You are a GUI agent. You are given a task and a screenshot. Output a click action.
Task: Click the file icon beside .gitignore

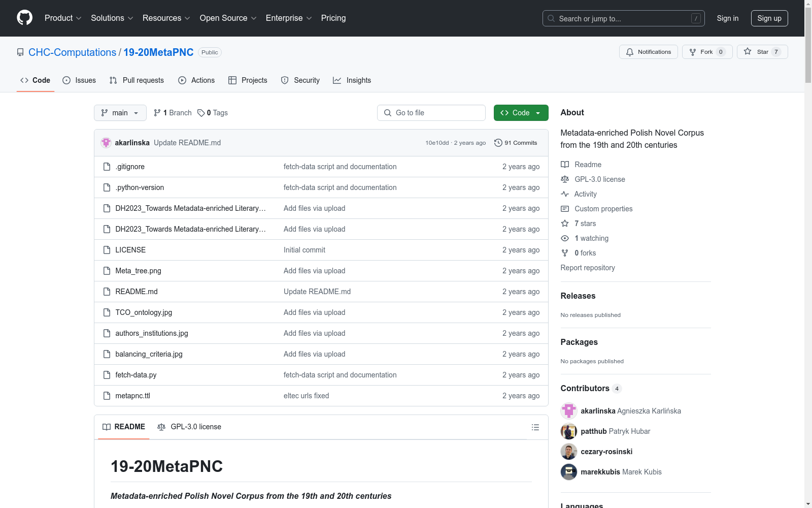pyautogui.click(x=107, y=167)
